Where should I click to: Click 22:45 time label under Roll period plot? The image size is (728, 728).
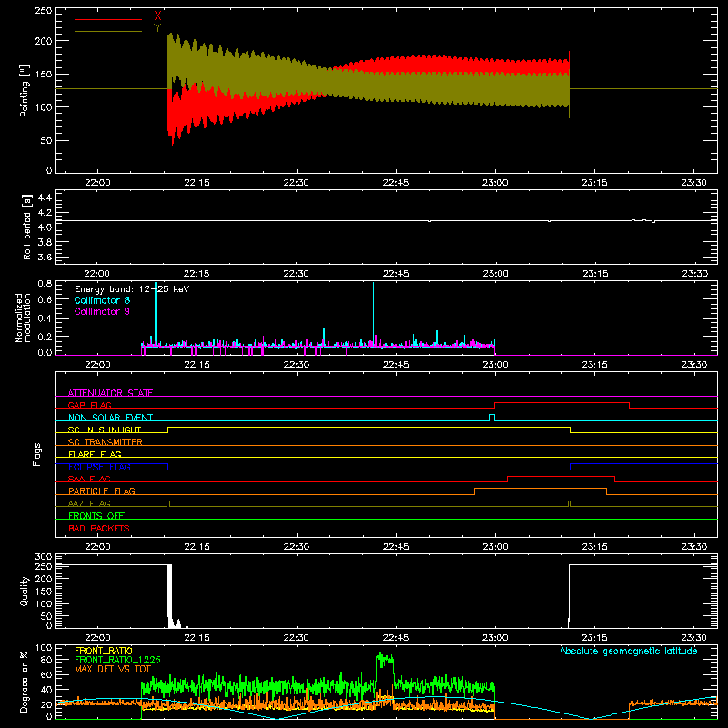pos(396,274)
